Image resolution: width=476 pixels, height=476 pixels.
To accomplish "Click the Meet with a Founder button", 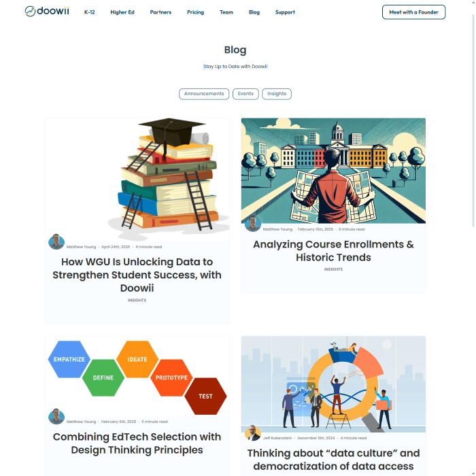I will point(413,12).
